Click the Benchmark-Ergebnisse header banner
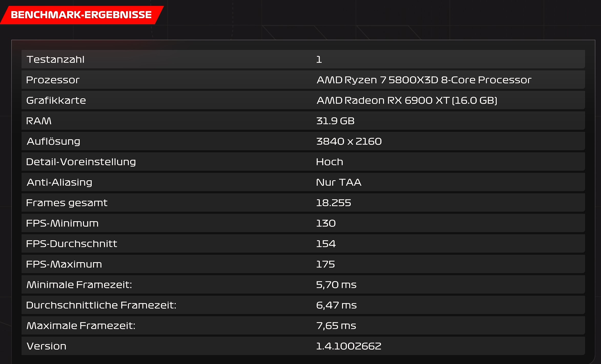This screenshot has width=601, height=364. (x=81, y=15)
